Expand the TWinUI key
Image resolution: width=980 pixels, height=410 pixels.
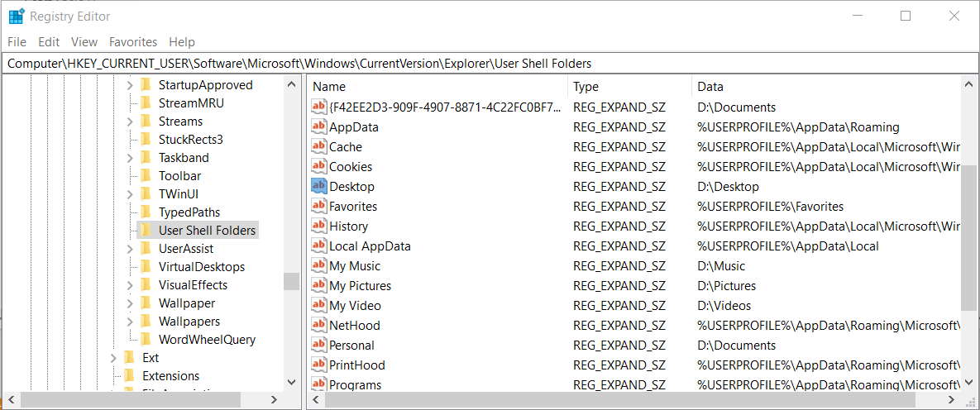[129, 193]
